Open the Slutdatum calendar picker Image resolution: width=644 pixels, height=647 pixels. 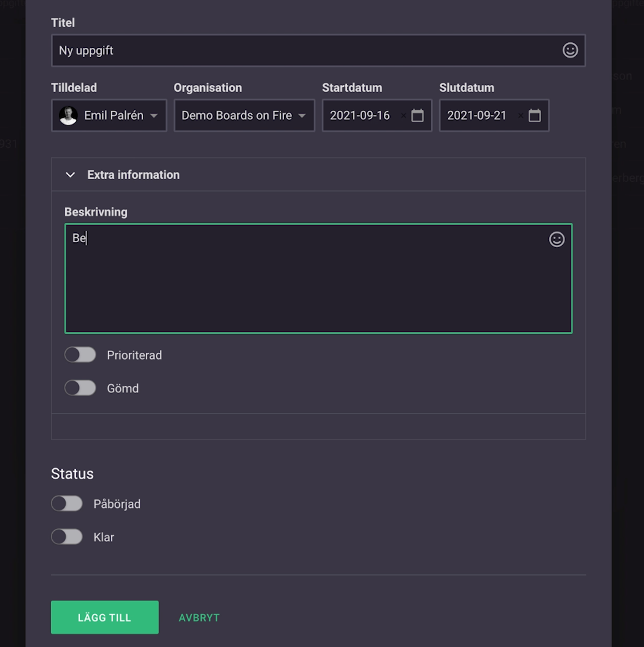tap(535, 115)
